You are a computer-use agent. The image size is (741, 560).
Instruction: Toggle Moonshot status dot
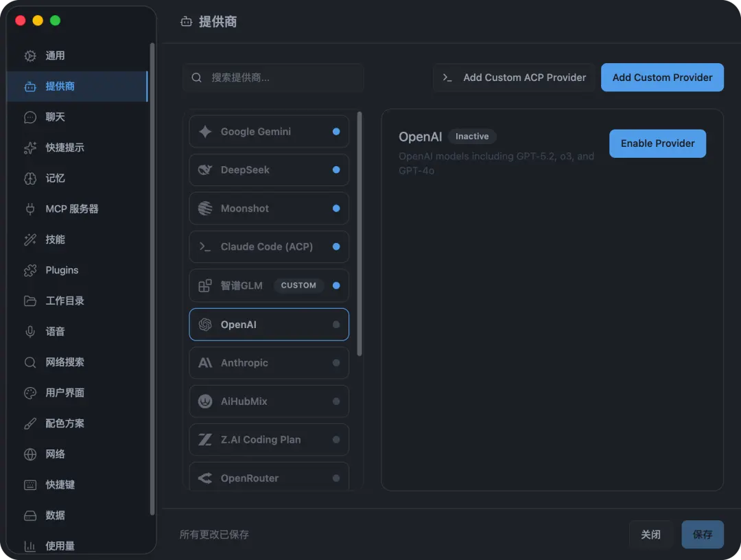336,209
